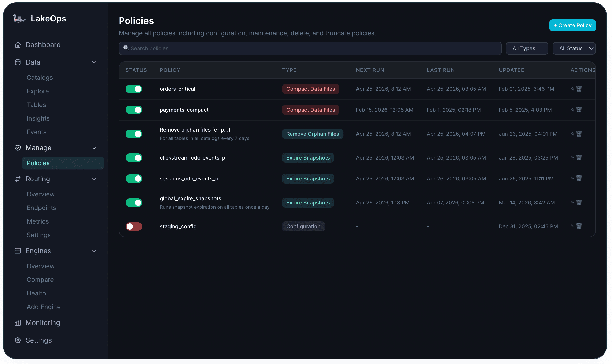Edit the sessions_cdc_events_p policy with the pencil icon
This screenshot has height=364, width=612.
pos(573,179)
